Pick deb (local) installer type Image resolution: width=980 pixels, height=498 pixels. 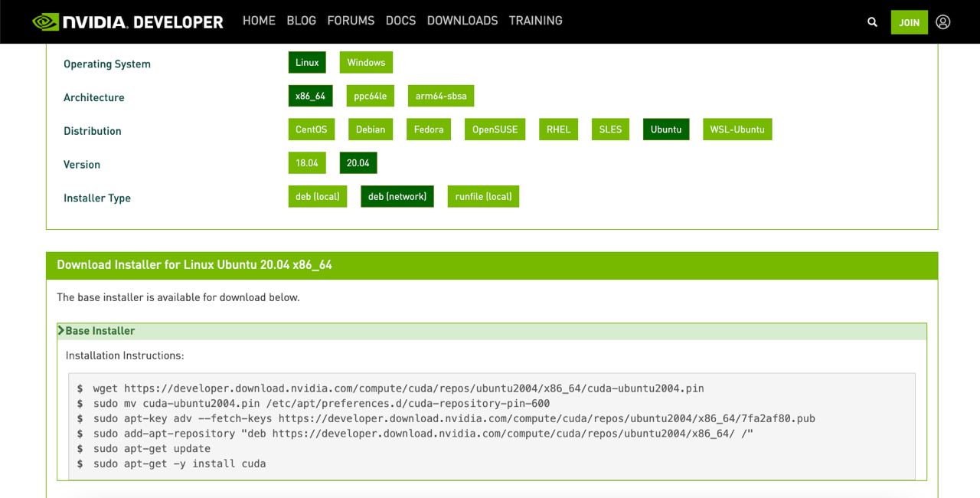(318, 197)
